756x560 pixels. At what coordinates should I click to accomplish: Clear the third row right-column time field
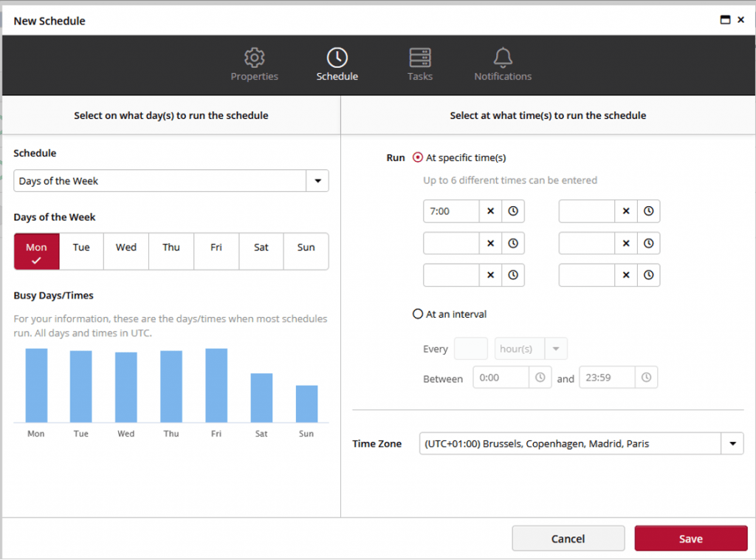[x=626, y=275]
